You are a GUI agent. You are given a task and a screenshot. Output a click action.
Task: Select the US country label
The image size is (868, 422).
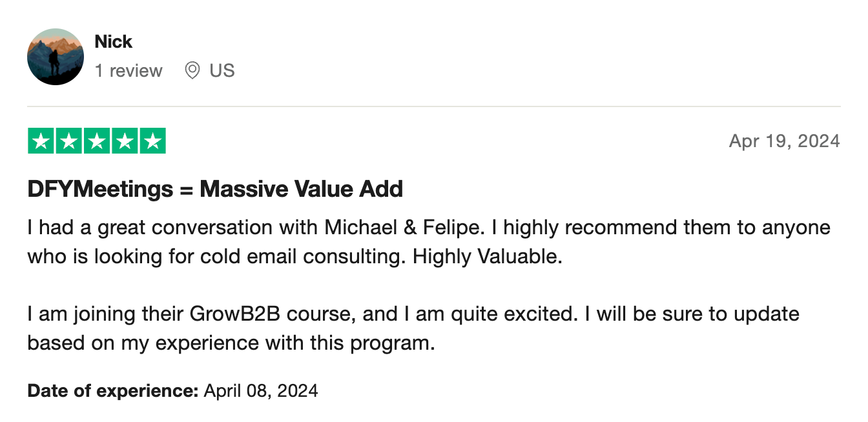222,70
